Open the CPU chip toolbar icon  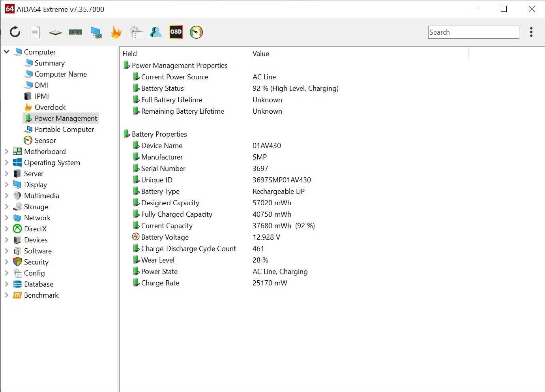[x=55, y=32]
